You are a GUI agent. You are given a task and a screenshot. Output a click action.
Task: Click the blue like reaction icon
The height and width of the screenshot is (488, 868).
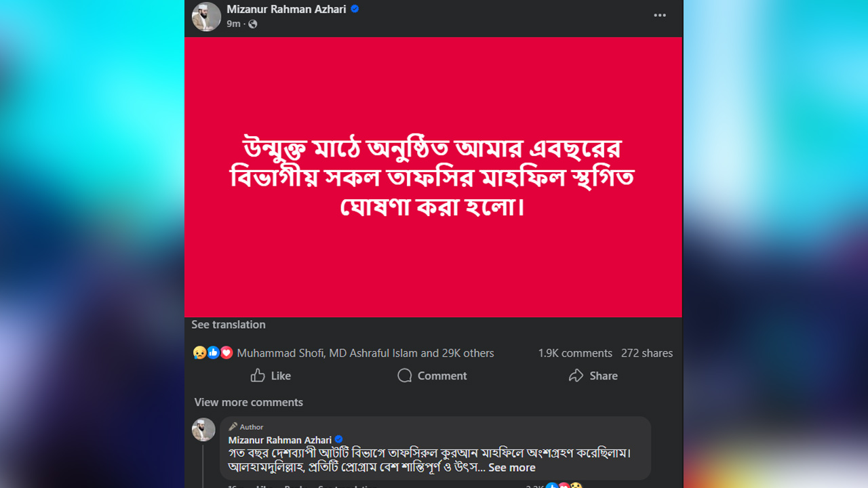(212, 352)
